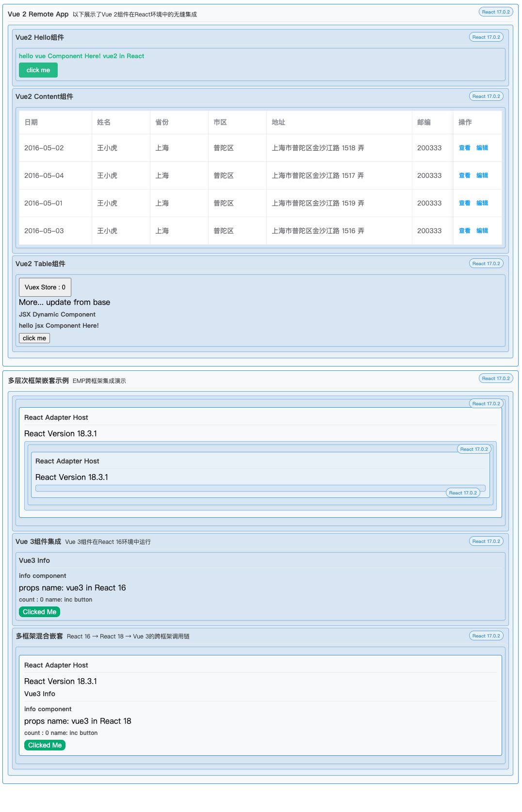Click React 17.0.2 badge on Vue 3组件集成 panel
Image resolution: width=522 pixels, height=812 pixels.
point(486,541)
